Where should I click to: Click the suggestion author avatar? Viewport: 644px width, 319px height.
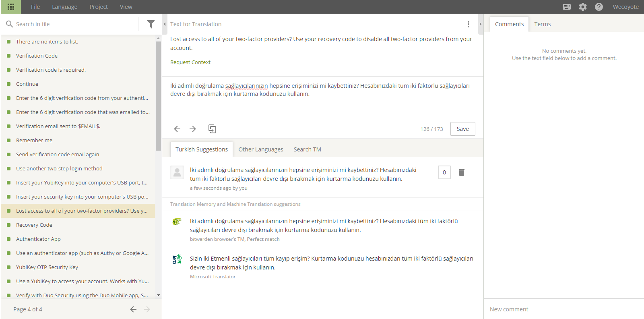[177, 172]
